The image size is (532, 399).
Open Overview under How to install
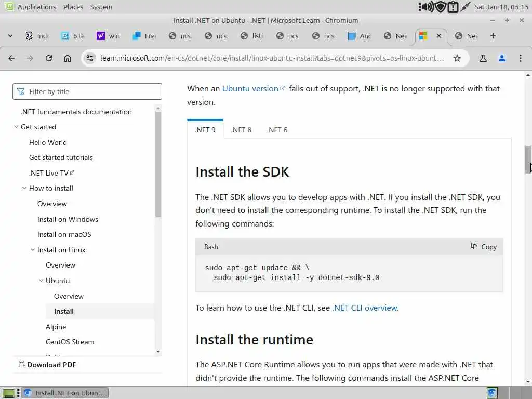pyautogui.click(x=52, y=204)
